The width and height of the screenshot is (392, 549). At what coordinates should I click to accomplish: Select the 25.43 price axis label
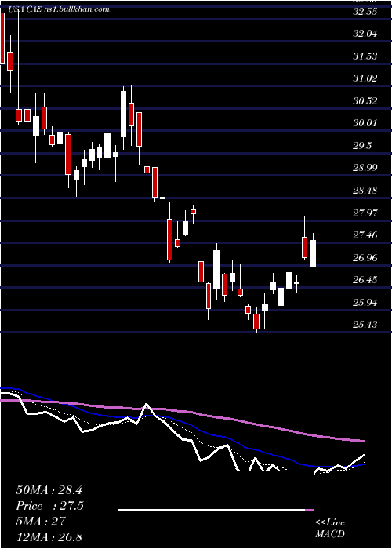click(x=365, y=325)
